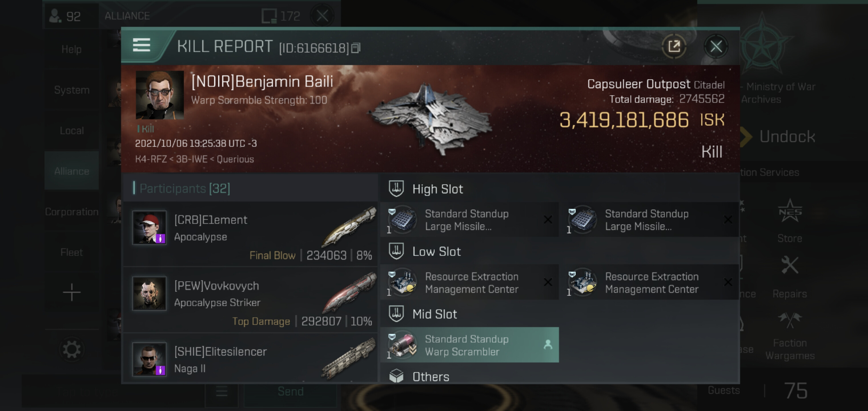Image resolution: width=868 pixels, height=411 pixels.
Task: Add a new chat channel
Action: pos(71,292)
